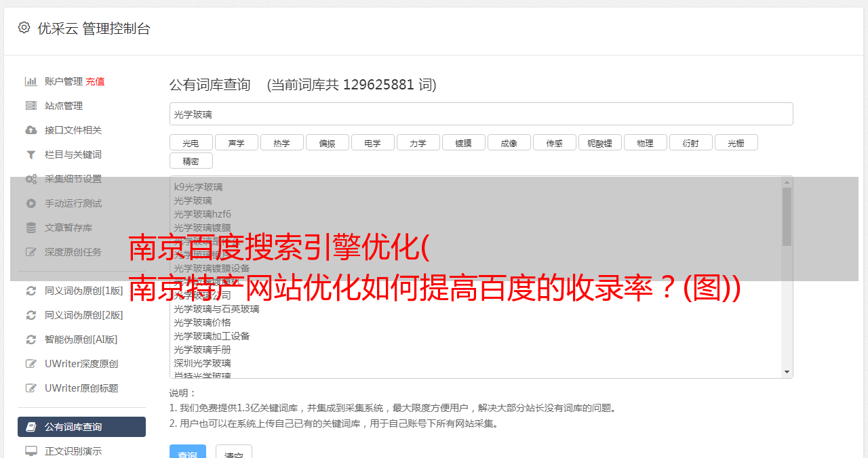Select 光学玻璃加工设备 in results list
The height and width of the screenshot is (458, 868).
pyautogui.click(x=212, y=336)
